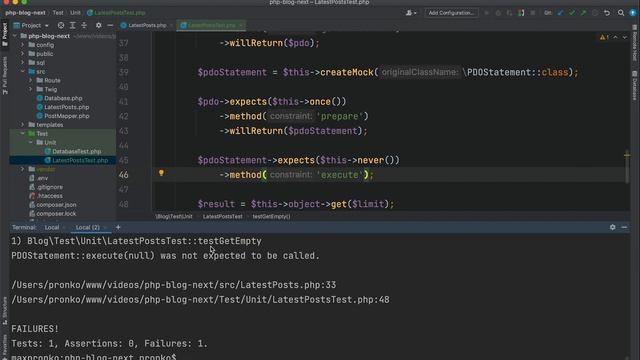Click the Run icon in toolbar
Viewport: 640px width, 360px height.
pos(487,13)
